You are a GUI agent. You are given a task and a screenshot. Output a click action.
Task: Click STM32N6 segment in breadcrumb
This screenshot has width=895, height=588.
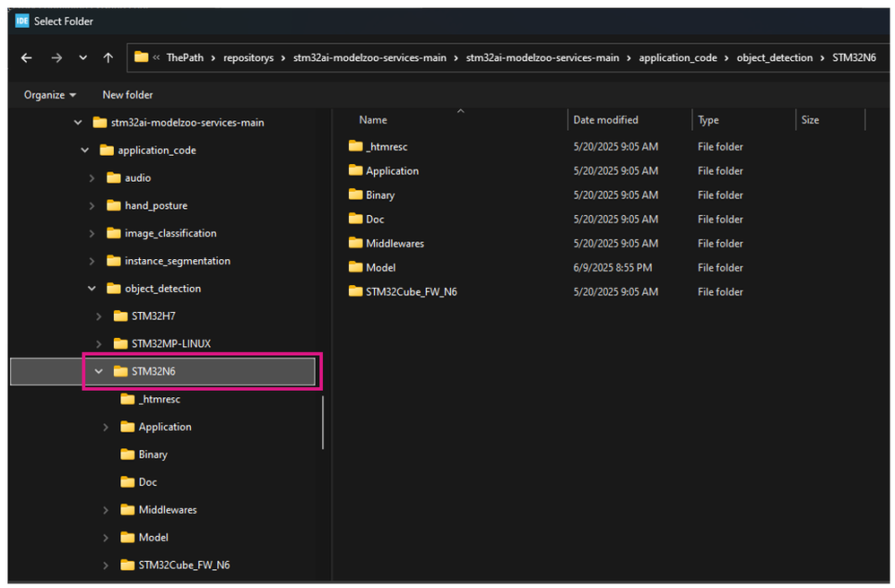(854, 57)
